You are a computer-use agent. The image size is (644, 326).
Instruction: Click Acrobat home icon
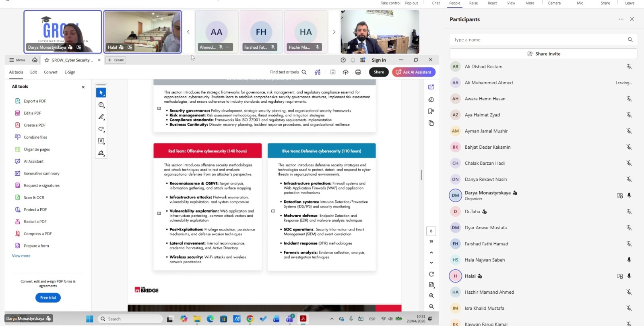pos(35,60)
